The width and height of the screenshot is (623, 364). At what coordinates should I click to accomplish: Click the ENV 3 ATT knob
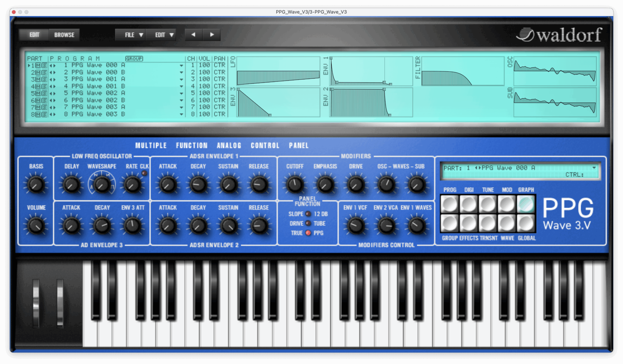pos(132,226)
